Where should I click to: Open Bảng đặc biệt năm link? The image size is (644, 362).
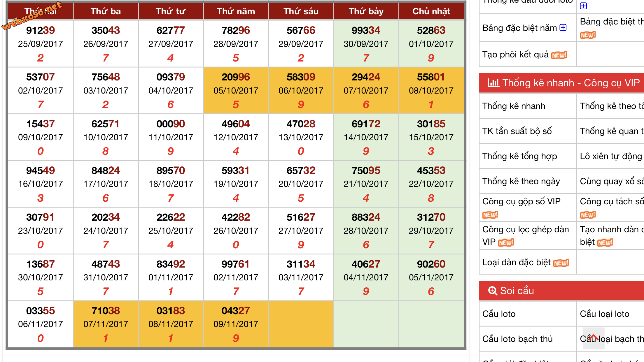520,28
